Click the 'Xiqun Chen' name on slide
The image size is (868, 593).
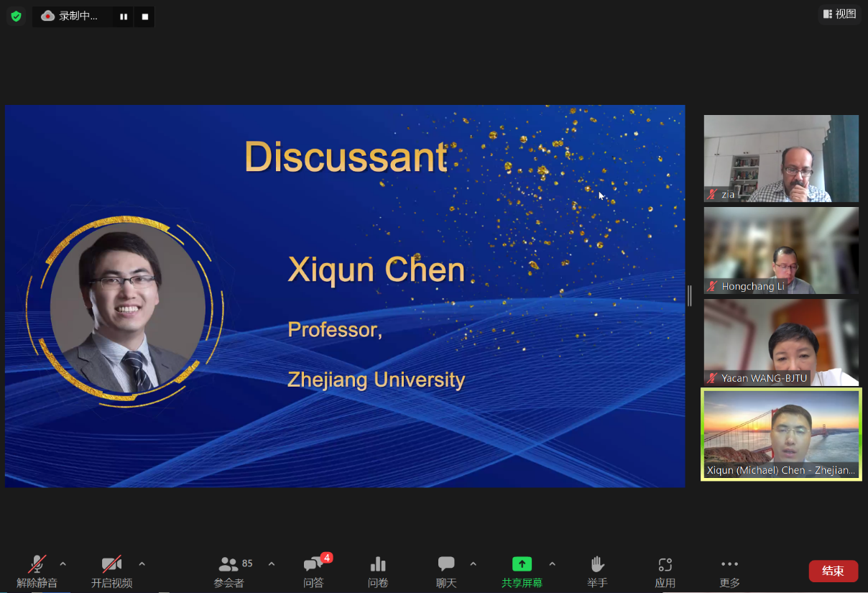tap(377, 270)
